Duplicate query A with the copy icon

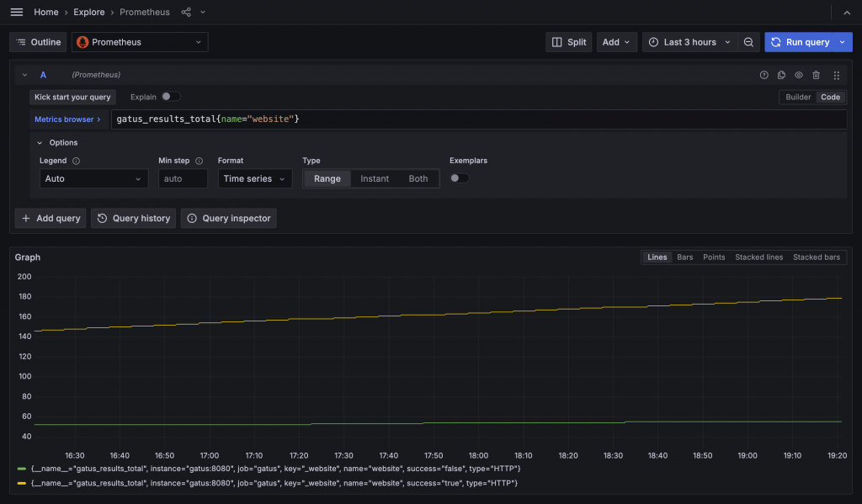coord(781,75)
